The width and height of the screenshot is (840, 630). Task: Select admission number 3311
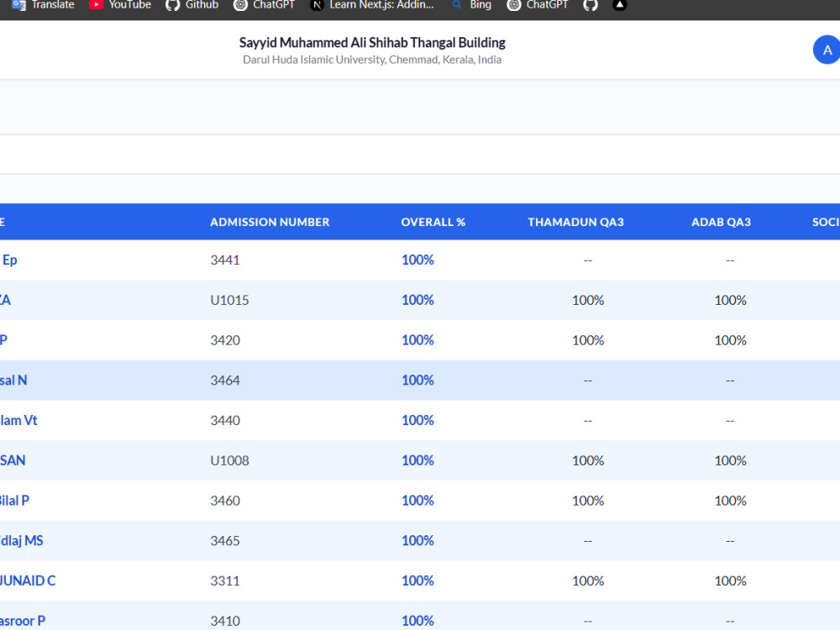[x=225, y=580]
